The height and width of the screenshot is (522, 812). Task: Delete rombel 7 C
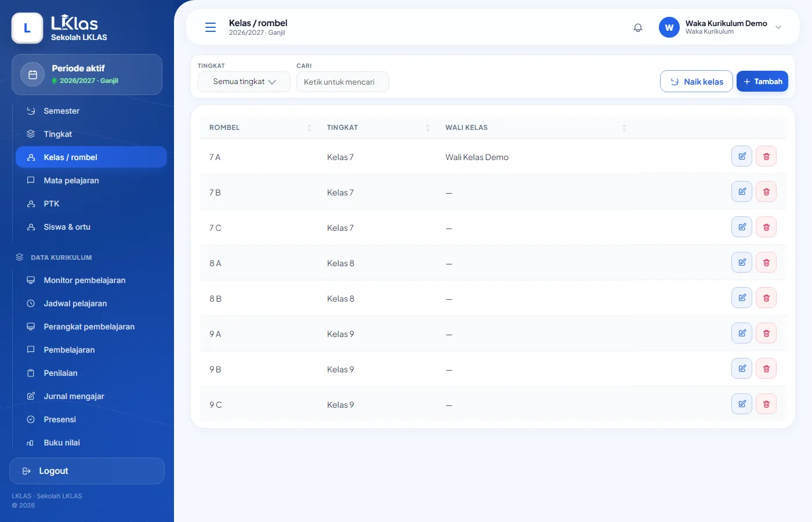[x=766, y=227]
